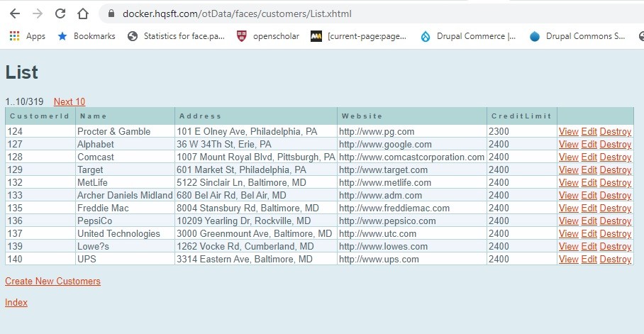
Task: Edit the Freddie Mac customer
Action: 589,208
